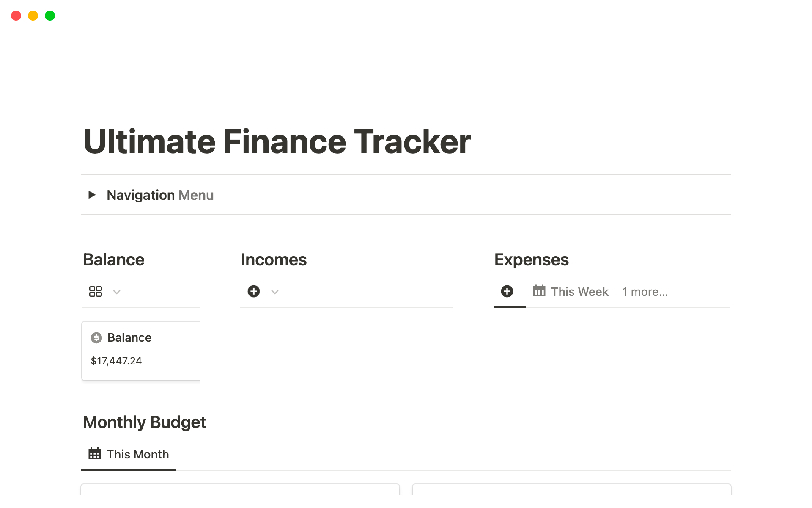The image size is (812, 508).
Task: Click the This Week calendar icon
Action: click(539, 291)
